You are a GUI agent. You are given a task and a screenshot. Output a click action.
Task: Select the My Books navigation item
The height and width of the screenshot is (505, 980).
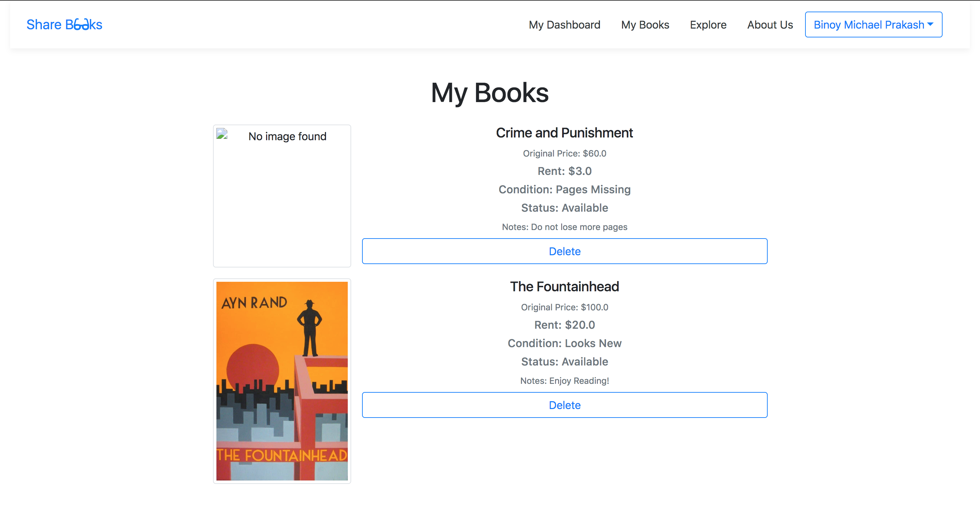click(x=645, y=25)
